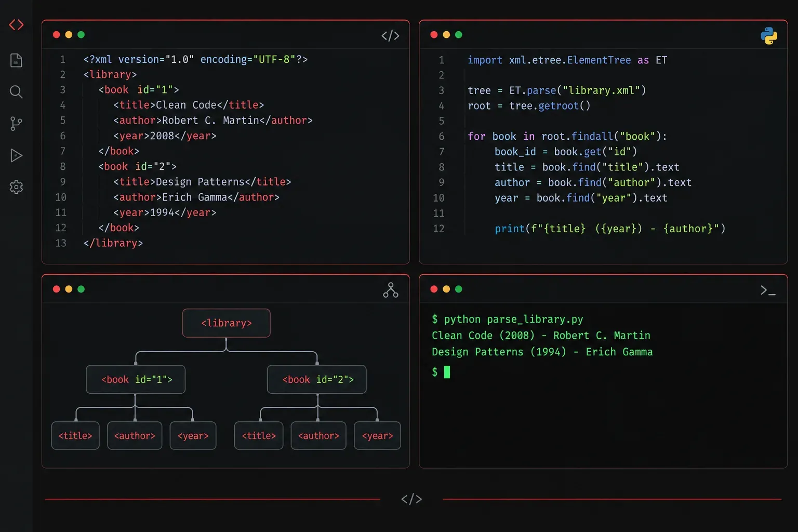798x532 pixels.
Task: Click the terminal prompt icon in terminal panel
Action: pyautogui.click(x=768, y=290)
